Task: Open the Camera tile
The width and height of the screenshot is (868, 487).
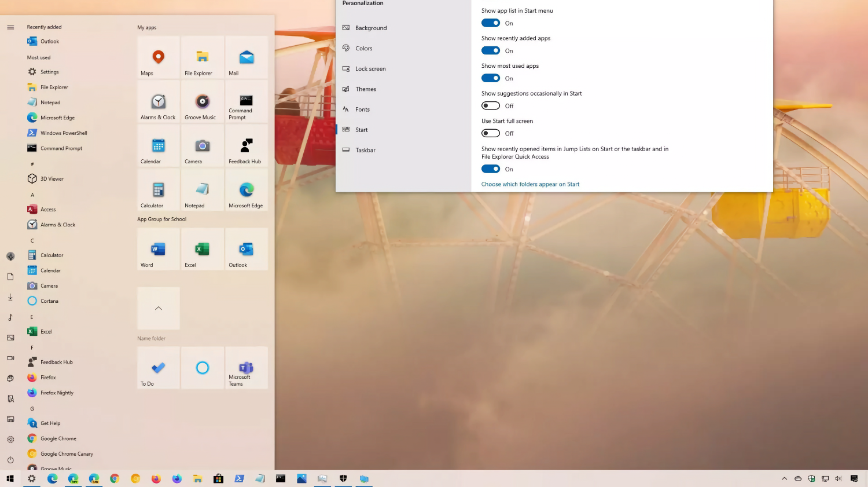Action: coord(202,146)
